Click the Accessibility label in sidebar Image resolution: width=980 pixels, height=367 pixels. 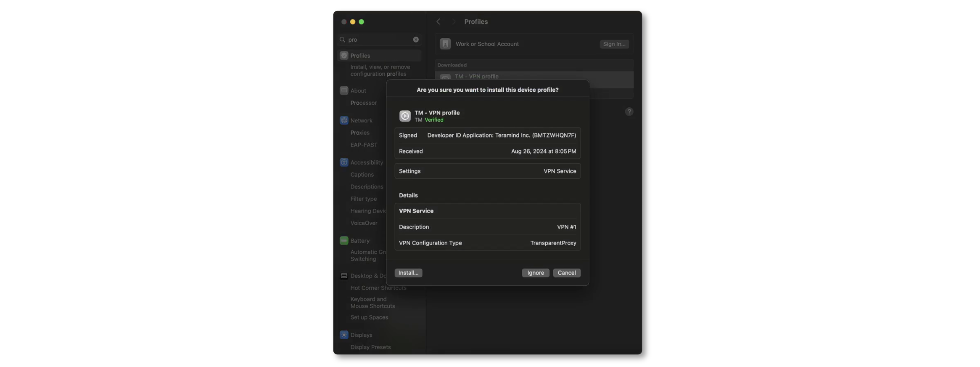pyautogui.click(x=367, y=162)
